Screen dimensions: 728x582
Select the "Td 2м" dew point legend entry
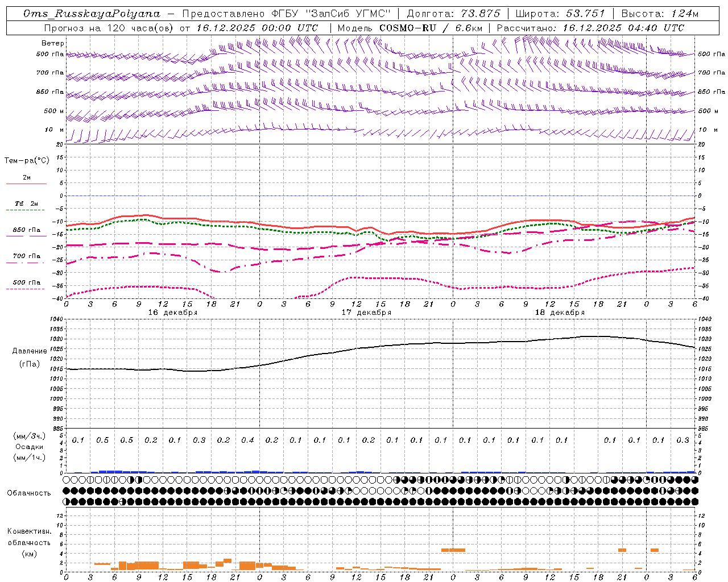27,203
